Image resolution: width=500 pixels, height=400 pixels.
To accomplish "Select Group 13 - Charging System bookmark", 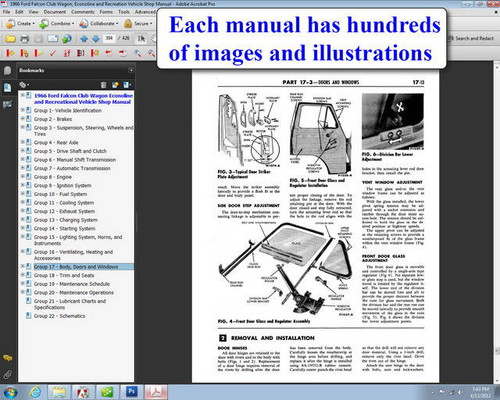I will tap(66, 220).
